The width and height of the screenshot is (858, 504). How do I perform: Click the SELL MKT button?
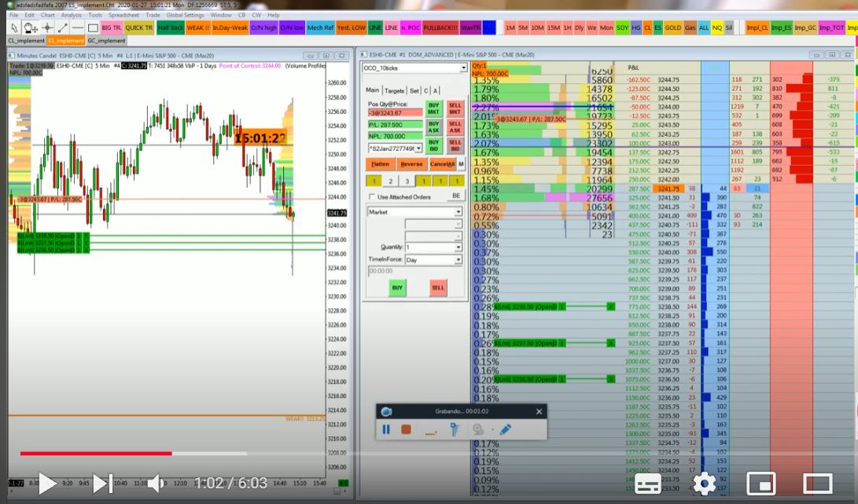455,109
